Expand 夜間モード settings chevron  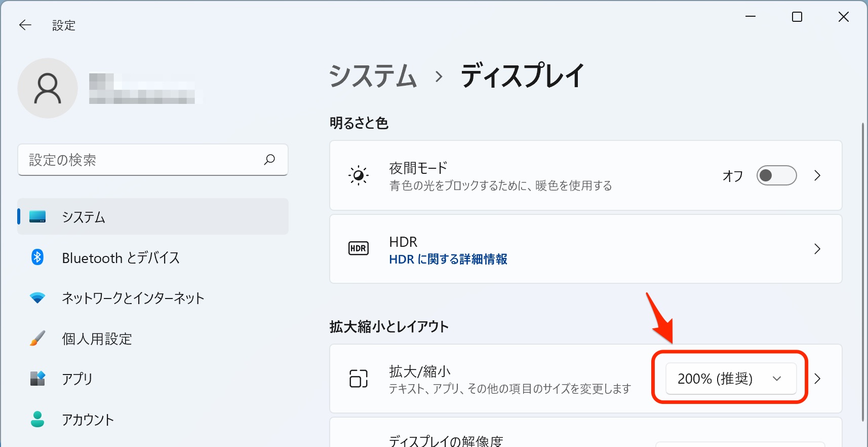(817, 175)
